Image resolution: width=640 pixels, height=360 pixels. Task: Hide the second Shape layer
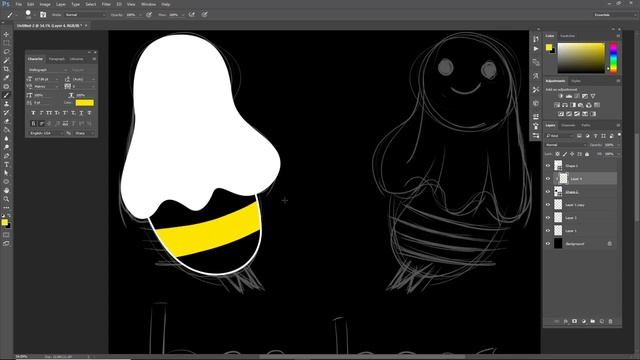coord(548,192)
